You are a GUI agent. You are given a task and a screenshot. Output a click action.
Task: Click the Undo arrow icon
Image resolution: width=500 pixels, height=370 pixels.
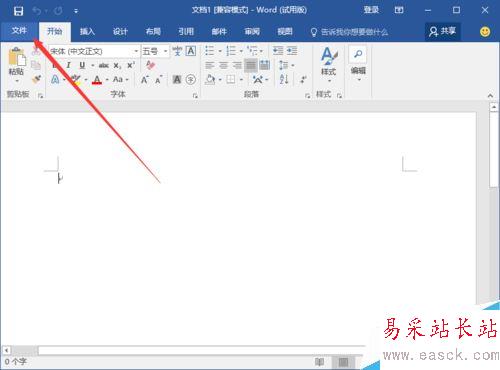[37, 11]
